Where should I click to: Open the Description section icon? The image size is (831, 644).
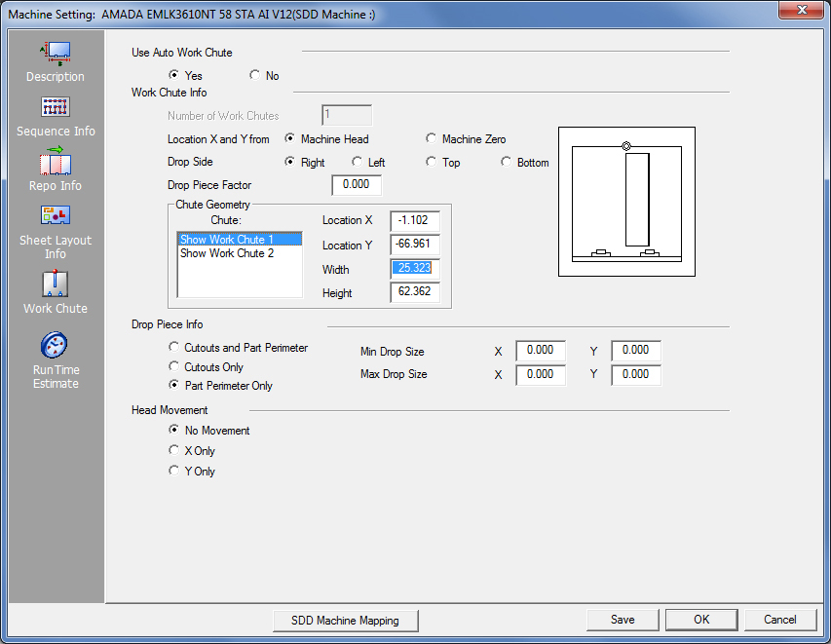[x=56, y=53]
